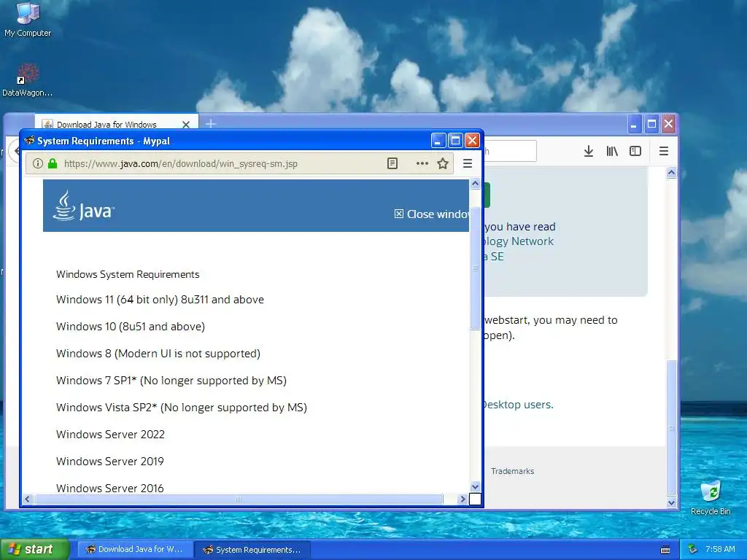Click main window scrollbar up arrow
Screen dimensions: 747x560
[671, 173]
